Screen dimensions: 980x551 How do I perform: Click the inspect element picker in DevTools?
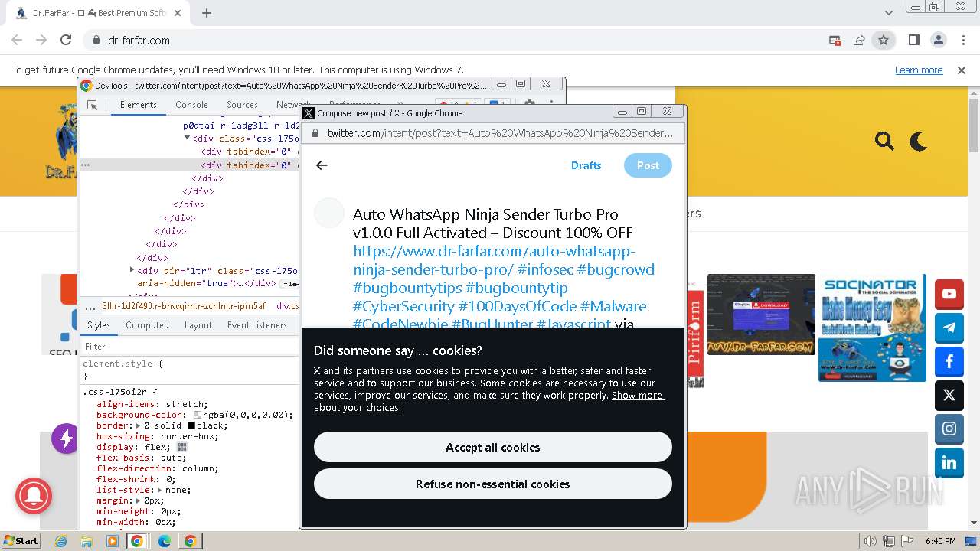point(93,105)
